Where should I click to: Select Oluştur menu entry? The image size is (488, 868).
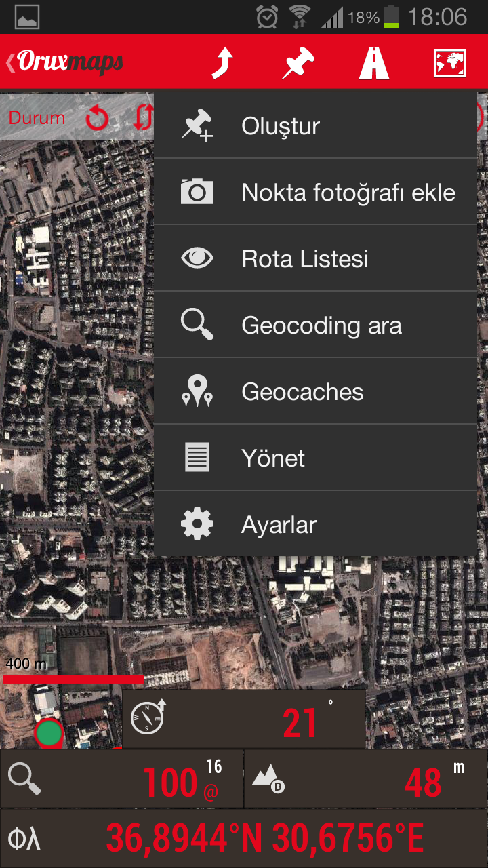[x=315, y=126]
